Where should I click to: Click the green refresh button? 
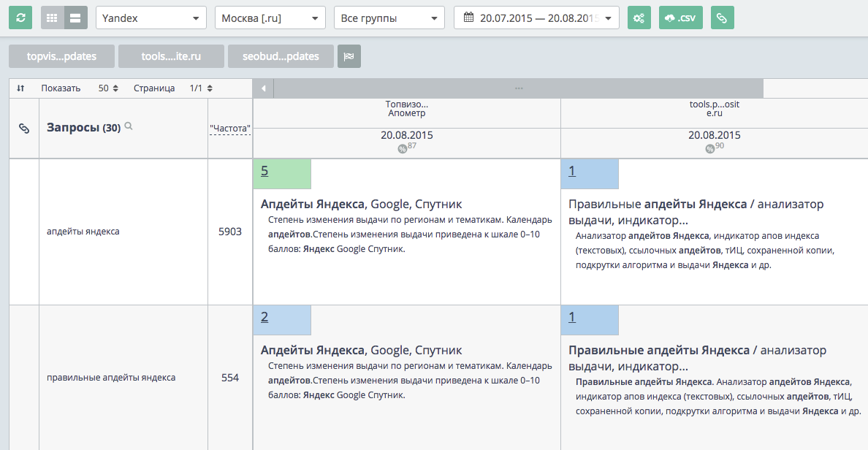pyautogui.click(x=20, y=18)
